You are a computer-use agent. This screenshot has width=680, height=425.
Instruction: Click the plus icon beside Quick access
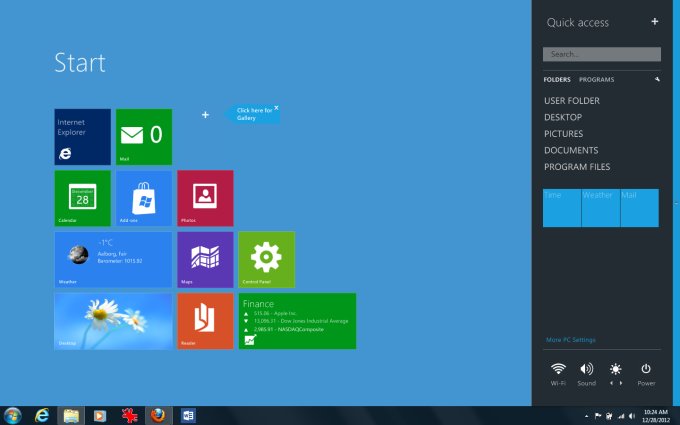pyautogui.click(x=655, y=21)
